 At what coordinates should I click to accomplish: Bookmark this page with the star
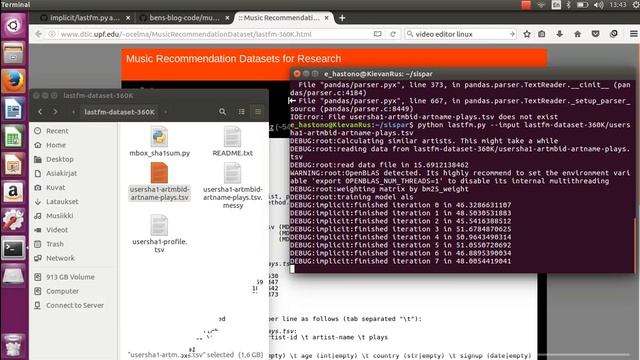tap(527, 34)
